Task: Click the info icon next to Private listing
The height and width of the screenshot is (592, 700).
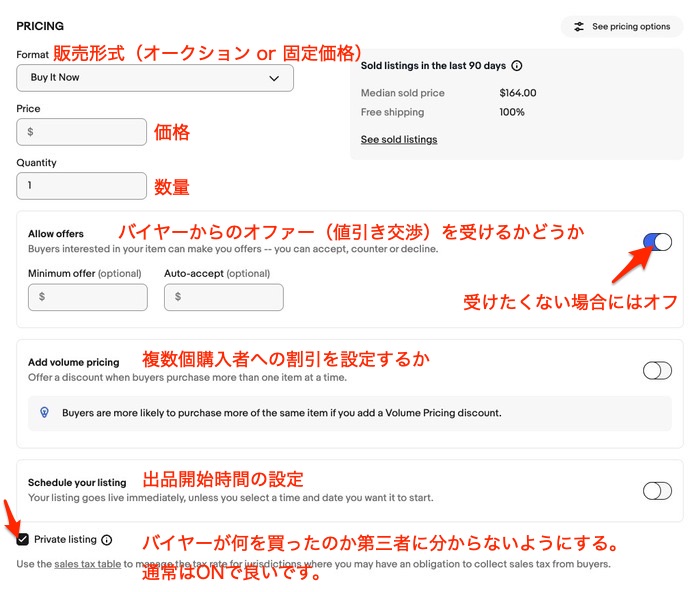Action: click(x=107, y=540)
